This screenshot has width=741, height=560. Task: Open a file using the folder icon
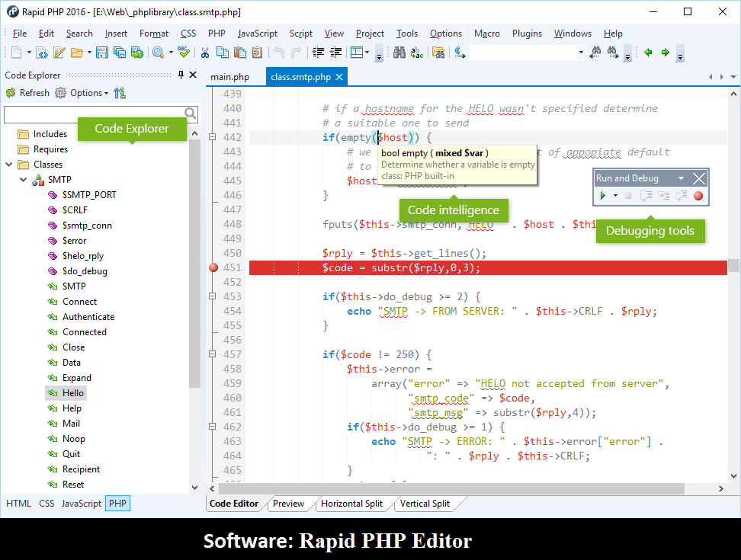tap(76, 53)
